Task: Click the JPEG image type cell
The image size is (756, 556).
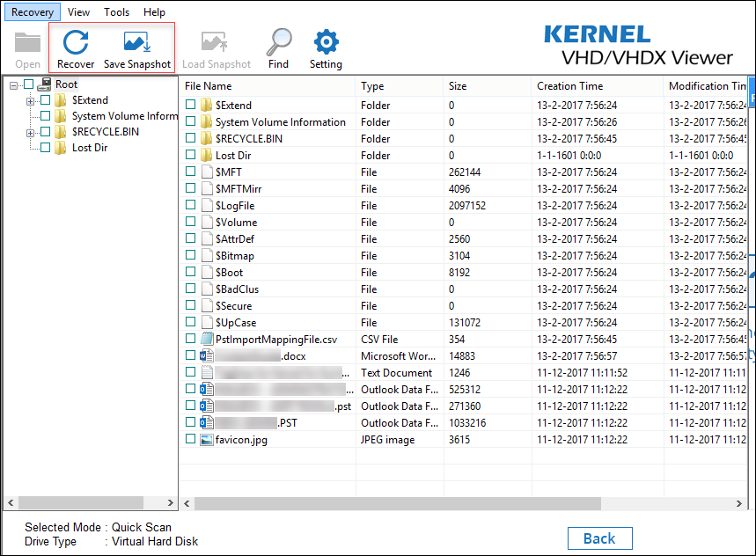Action: (387, 440)
